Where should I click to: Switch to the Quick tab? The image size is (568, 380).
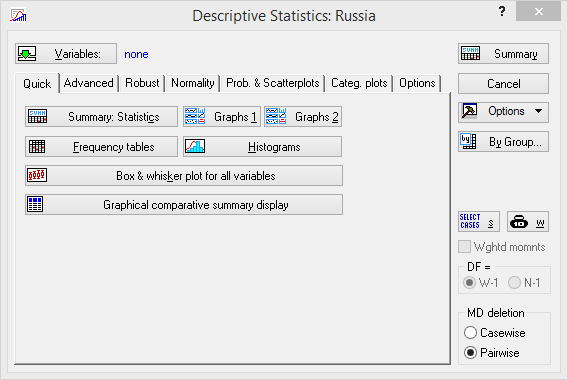click(x=37, y=84)
